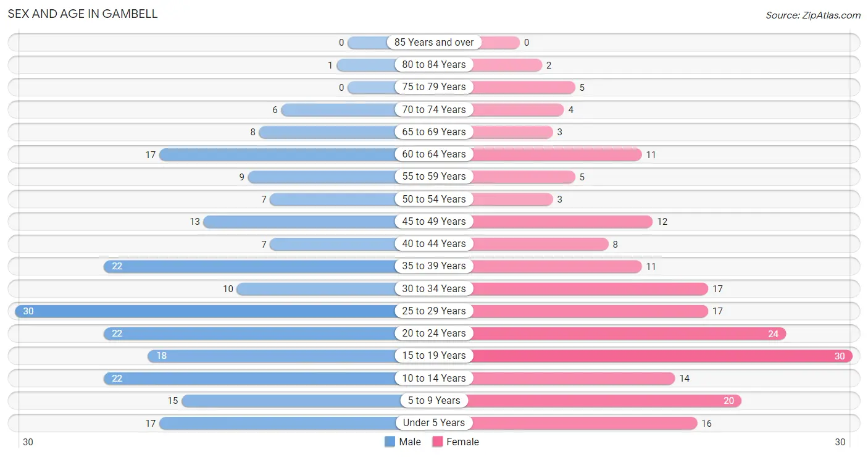
Task: Click the Under 5 Years label
Action: coord(434,422)
